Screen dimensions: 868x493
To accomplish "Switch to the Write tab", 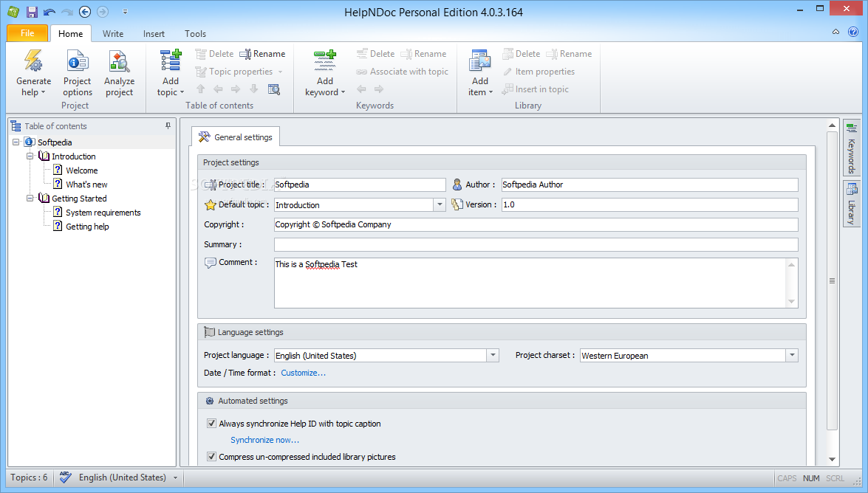I will (113, 34).
